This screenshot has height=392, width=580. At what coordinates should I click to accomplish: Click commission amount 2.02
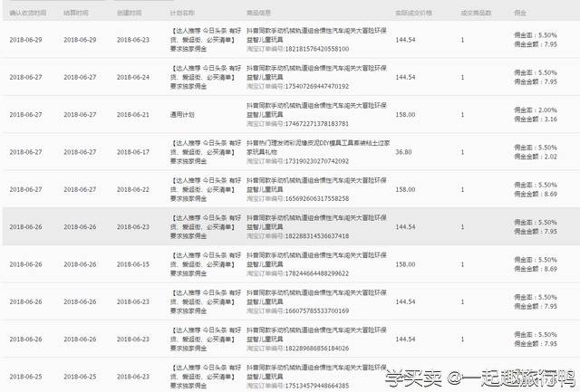pyautogui.click(x=551, y=157)
